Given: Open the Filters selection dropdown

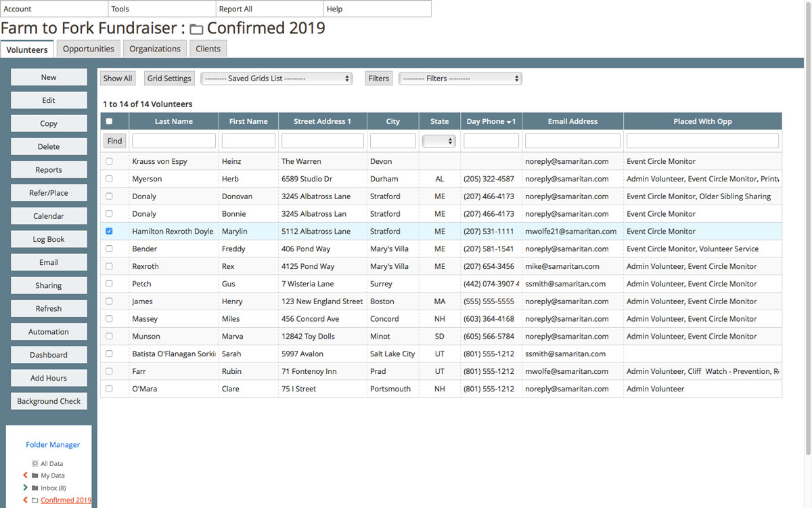Looking at the screenshot, I should click(x=460, y=79).
